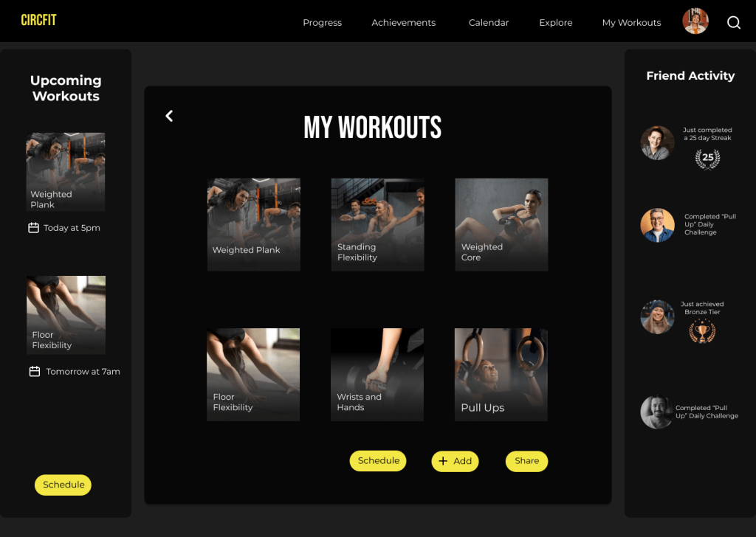Viewport: 756px width, 537px height.
Task: Click the CIRCFIT logo
Action: coord(38,20)
